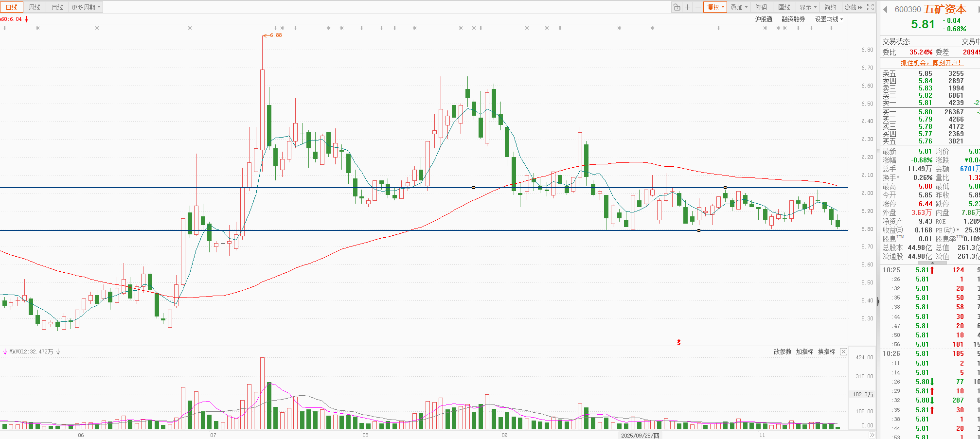Screen dimensions: 980x439
Task: Click the 182.3万 volume axis label
Action: pyautogui.click(x=863, y=394)
